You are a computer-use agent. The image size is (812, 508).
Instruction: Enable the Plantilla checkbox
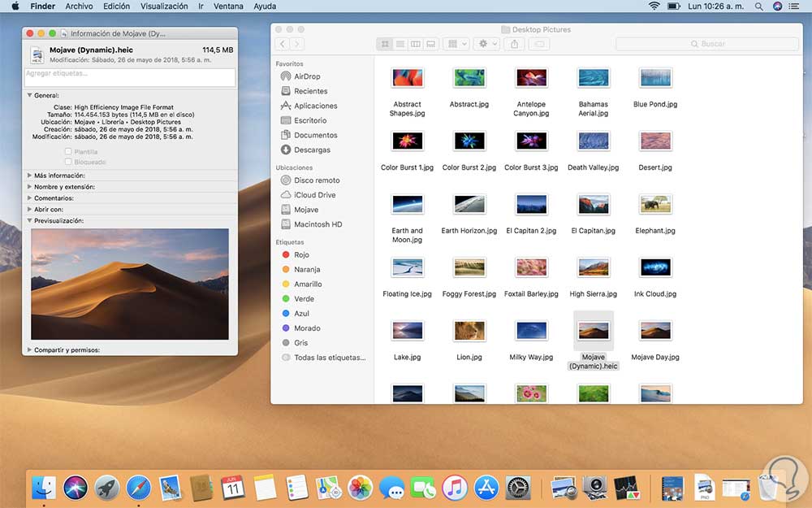click(68, 152)
